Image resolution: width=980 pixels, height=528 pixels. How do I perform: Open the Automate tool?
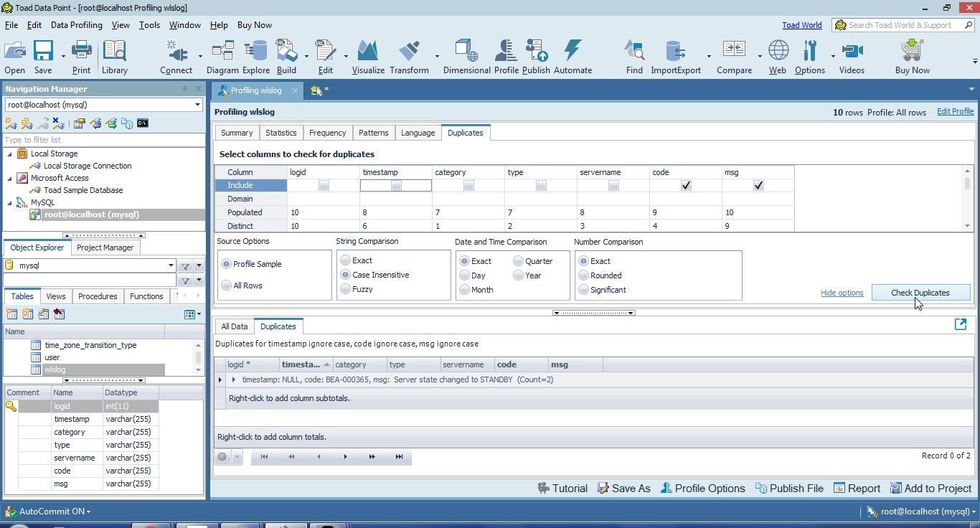pos(573,57)
